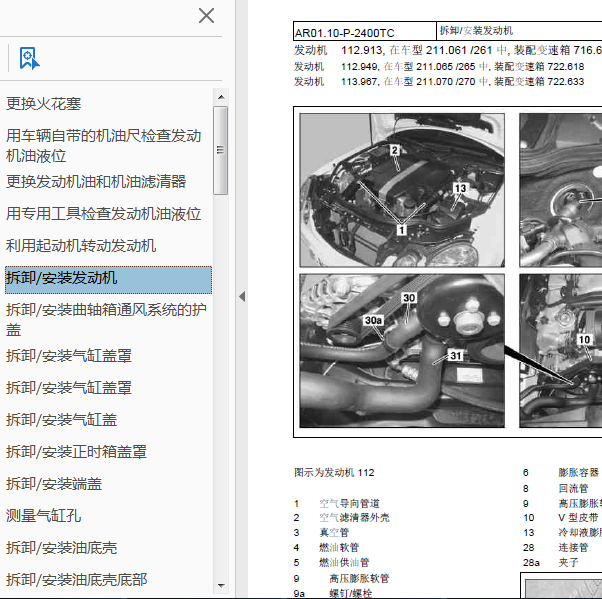602x599 pixels.
Task: Click the engine 113.967 model line
Action: pyautogui.click(x=439, y=82)
